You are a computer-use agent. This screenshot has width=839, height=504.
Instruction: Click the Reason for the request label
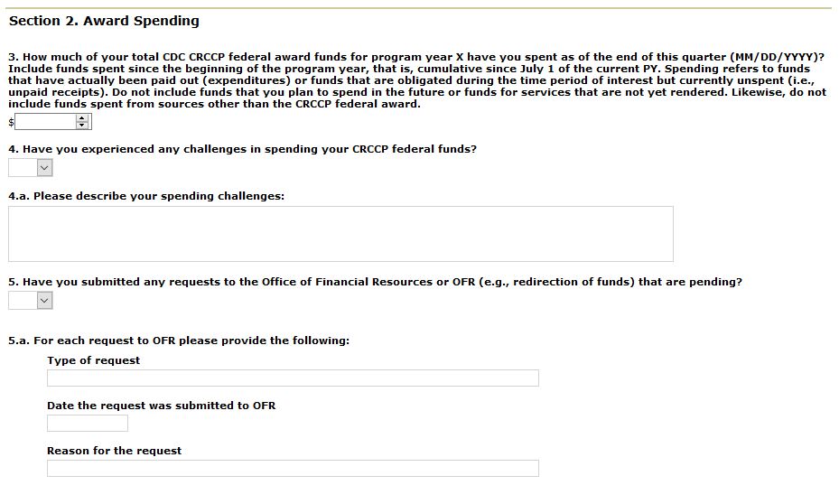[114, 451]
